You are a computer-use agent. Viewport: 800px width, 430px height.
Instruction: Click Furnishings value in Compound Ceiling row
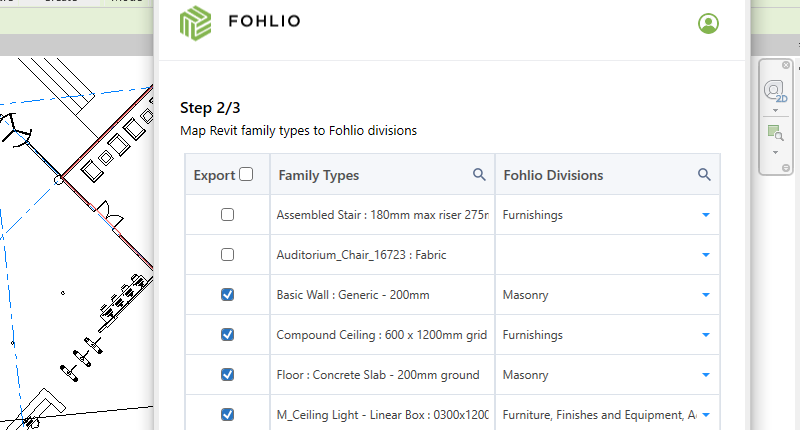tap(533, 335)
